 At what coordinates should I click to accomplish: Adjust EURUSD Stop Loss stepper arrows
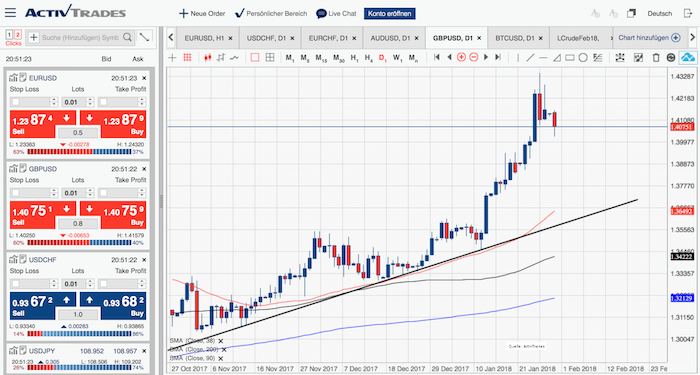tap(54, 102)
